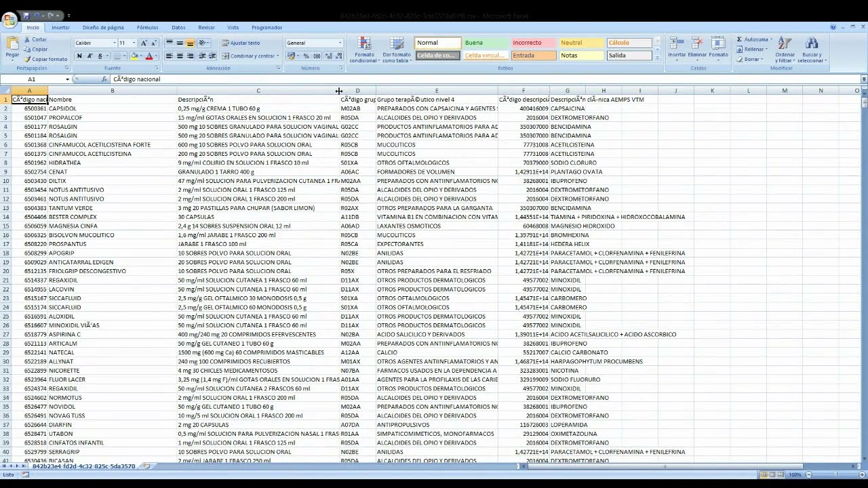Image resolution: width=868 pixels, height=488 pixels.
Task: Click the zoom slider in status bar
Action: (835, 474)
